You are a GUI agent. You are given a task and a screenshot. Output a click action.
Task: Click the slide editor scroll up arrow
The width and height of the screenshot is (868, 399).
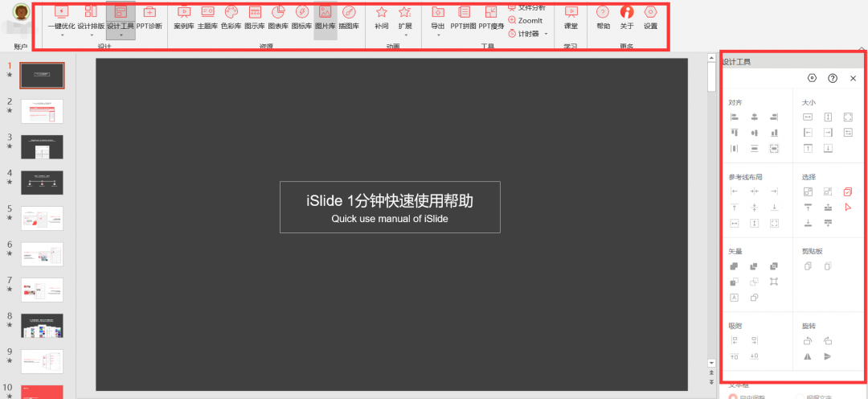click(712, 58)
